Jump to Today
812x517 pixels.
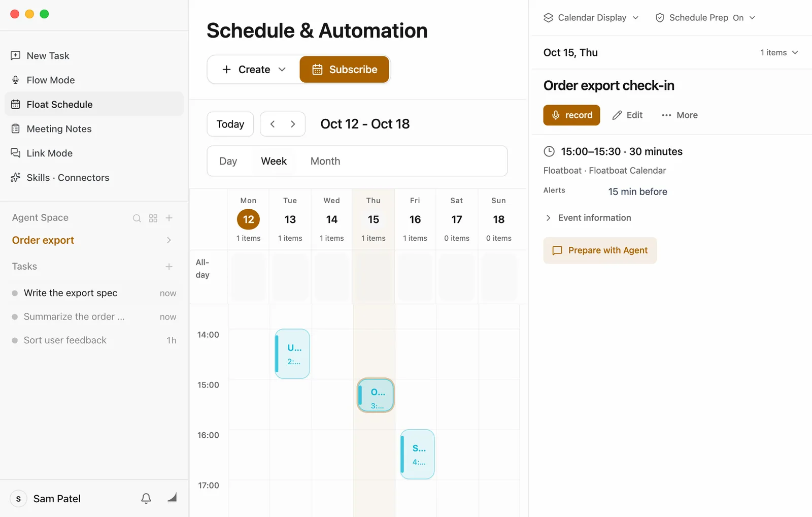point(230,124)
